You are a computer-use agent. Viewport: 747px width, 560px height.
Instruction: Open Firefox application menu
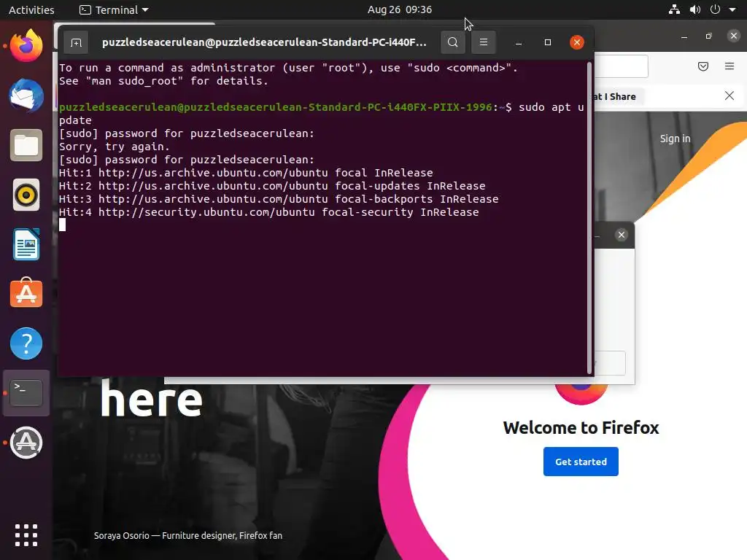729,66
